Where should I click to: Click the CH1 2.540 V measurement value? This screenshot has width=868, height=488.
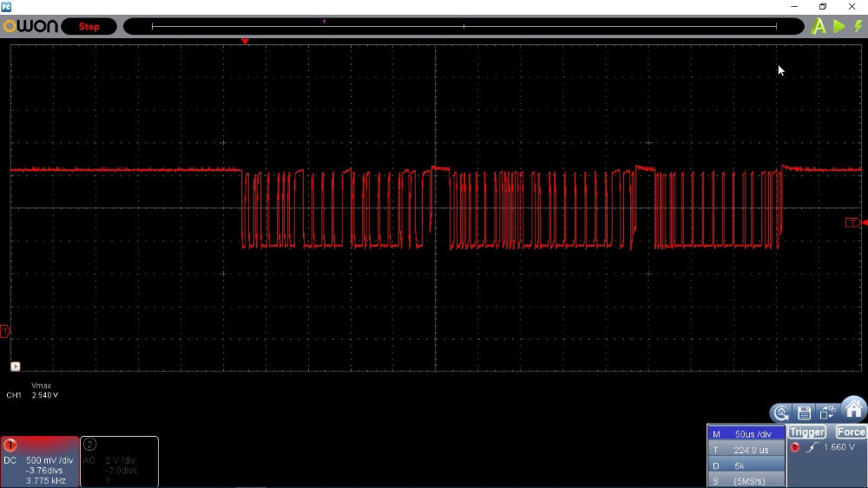45,395
